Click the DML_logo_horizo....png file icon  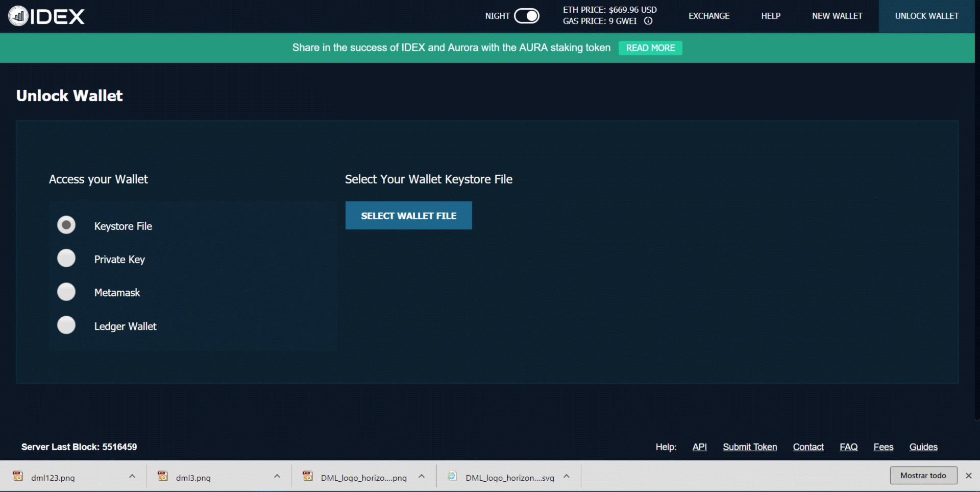pyautogui.click(x=308, y=476)
